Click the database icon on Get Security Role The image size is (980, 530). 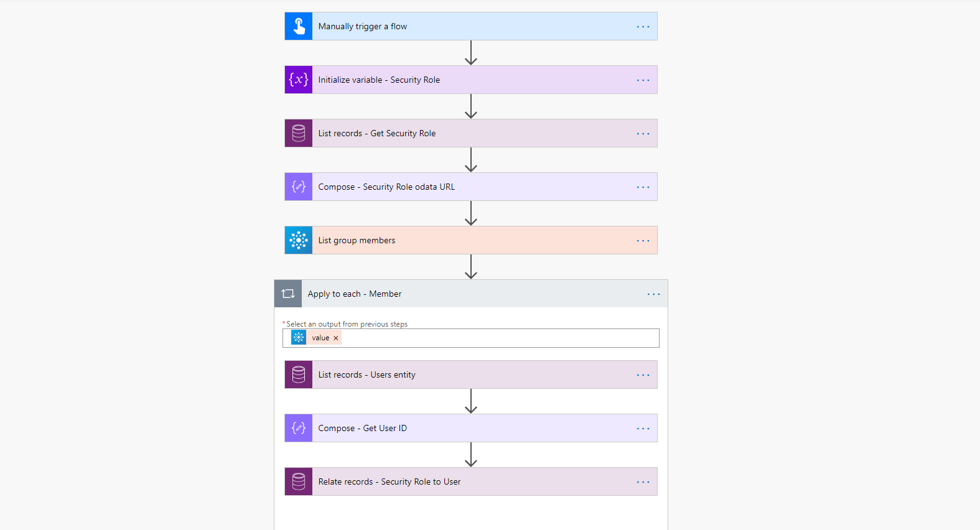pyautogui.click(x=298, y=132)
